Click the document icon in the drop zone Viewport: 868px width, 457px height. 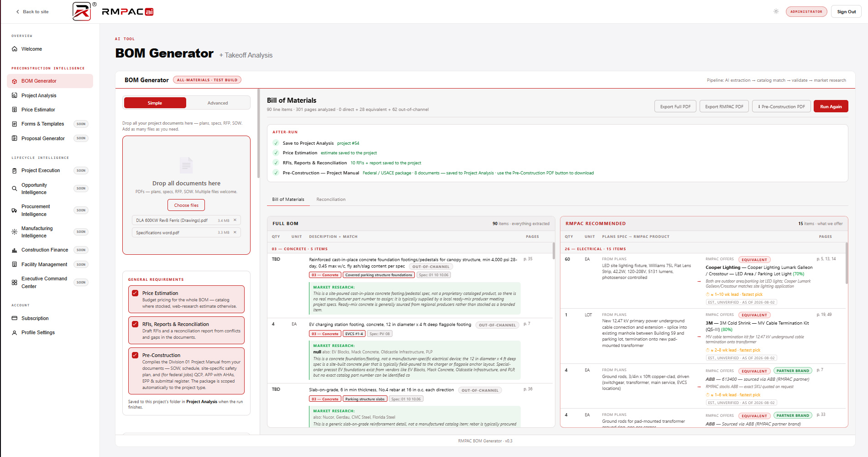coord(186,165)
